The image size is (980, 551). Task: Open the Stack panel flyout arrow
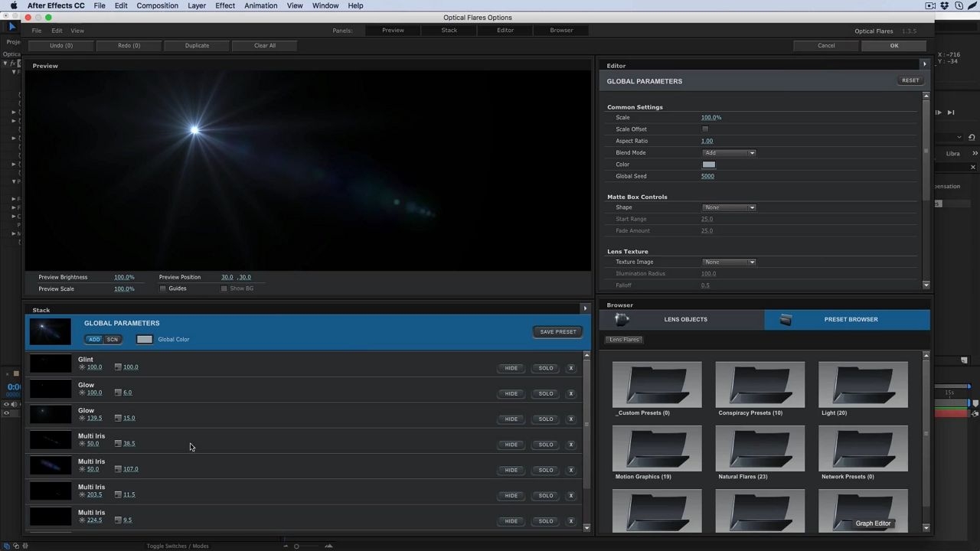click(585, 308)
